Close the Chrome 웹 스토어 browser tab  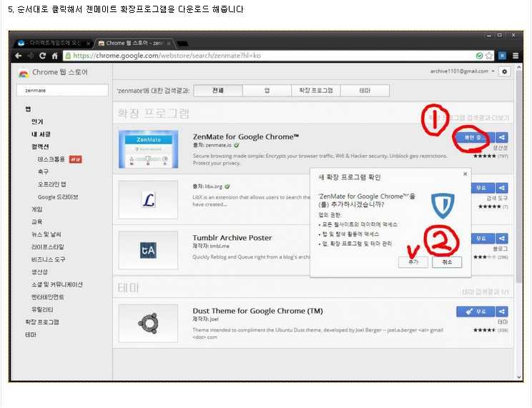tap(168, 44)
